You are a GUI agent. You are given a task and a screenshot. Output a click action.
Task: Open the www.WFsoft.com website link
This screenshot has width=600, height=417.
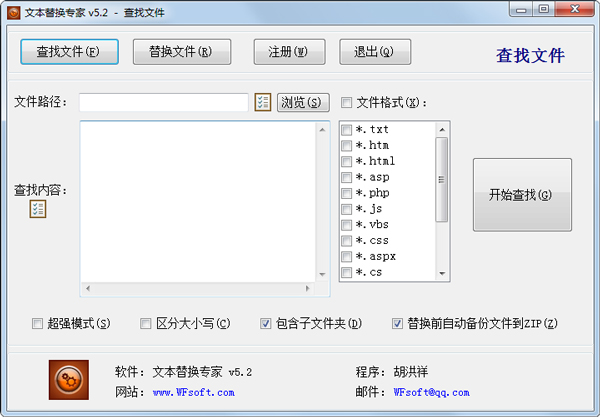[187, 393]
